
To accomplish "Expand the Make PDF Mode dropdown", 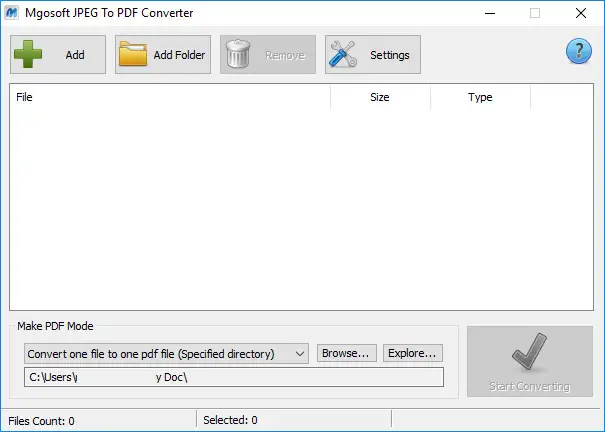I will [x=166, y=354].
